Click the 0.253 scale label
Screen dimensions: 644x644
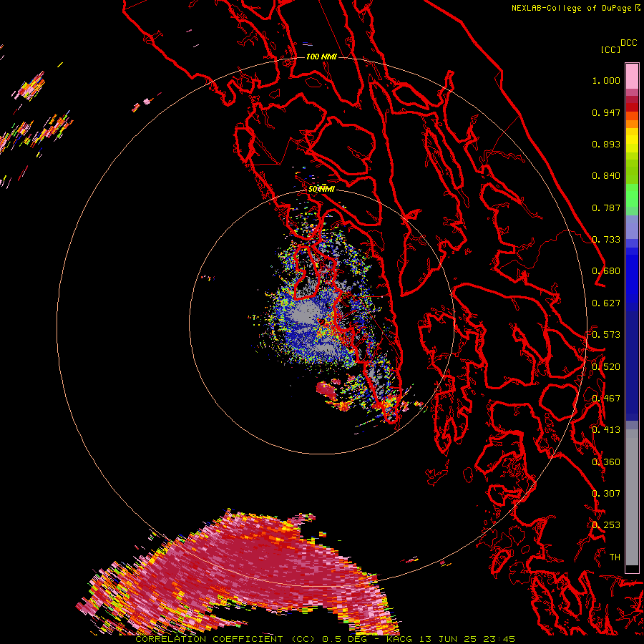(606, 525)
